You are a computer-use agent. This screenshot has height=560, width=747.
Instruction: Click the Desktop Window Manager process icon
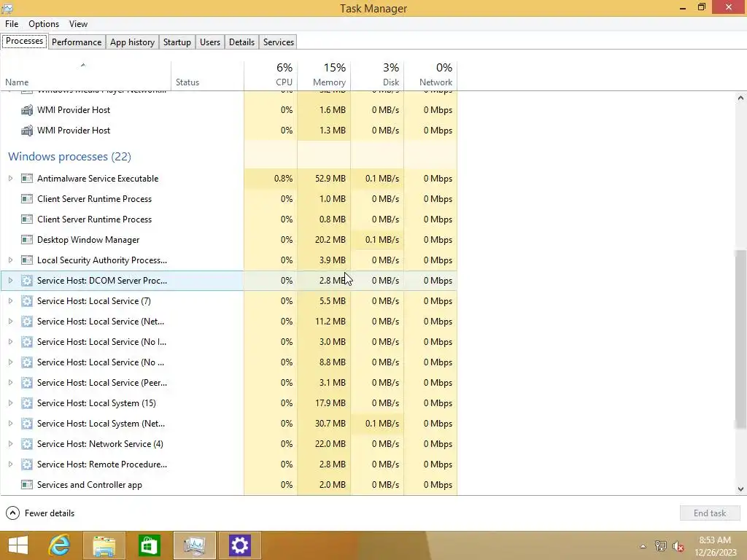coord(27,240)
